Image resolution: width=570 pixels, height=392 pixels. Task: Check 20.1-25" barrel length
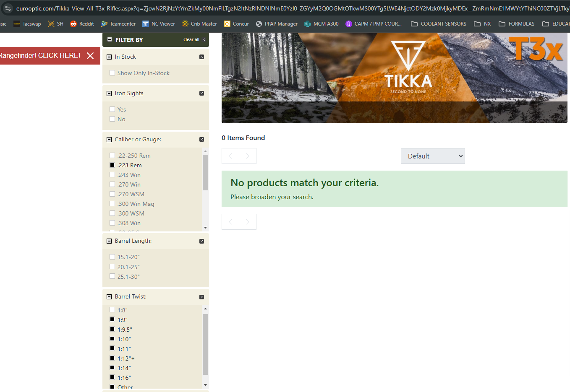(x=112, y=267)
